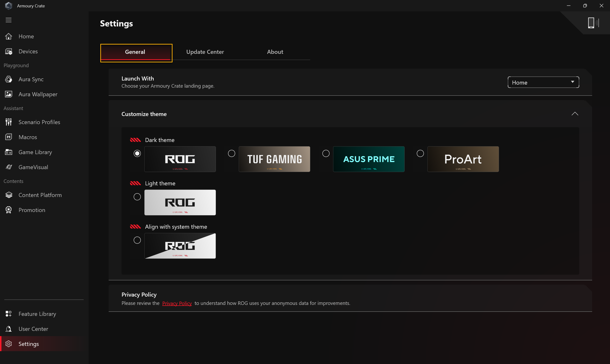Click the GameVisual icon
The width and height of the screenshot is (610, 364).
click(9, 167)
